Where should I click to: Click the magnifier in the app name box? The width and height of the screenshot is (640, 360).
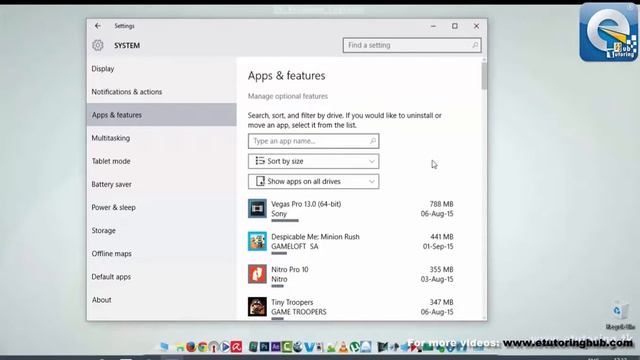373,141
